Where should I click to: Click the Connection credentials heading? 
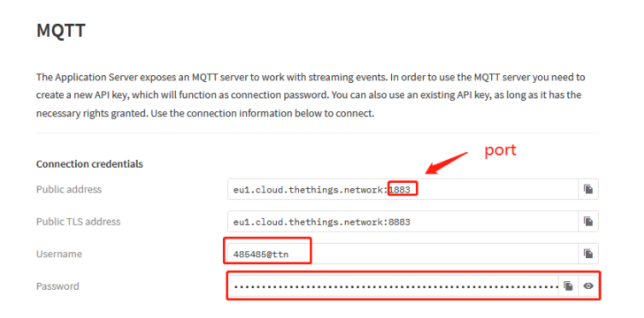click(x=90, y=164)
